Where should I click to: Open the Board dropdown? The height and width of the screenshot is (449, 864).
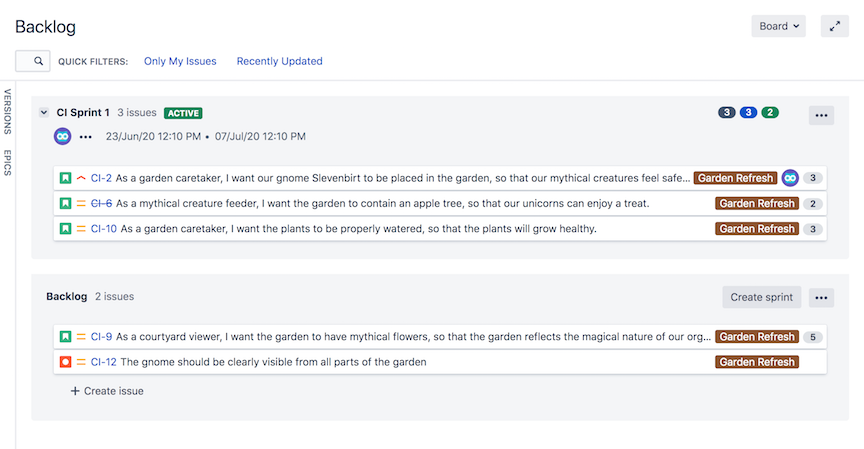[x=779, y=26]
